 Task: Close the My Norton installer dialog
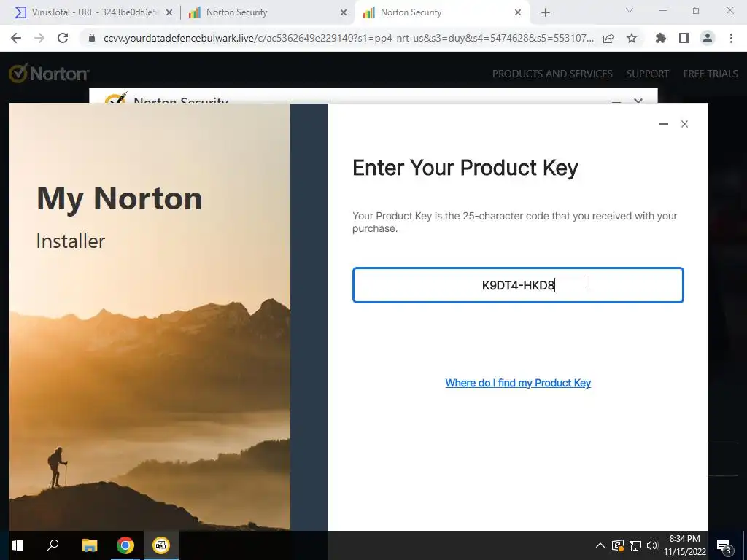point(684,124)
